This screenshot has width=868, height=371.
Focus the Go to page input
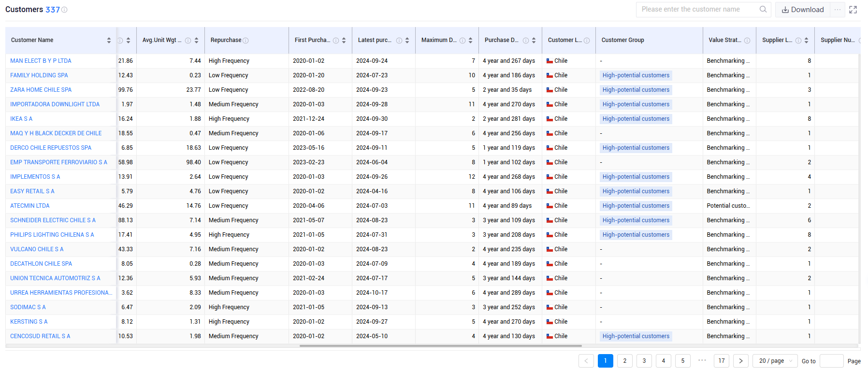click(x=832, y=361)
